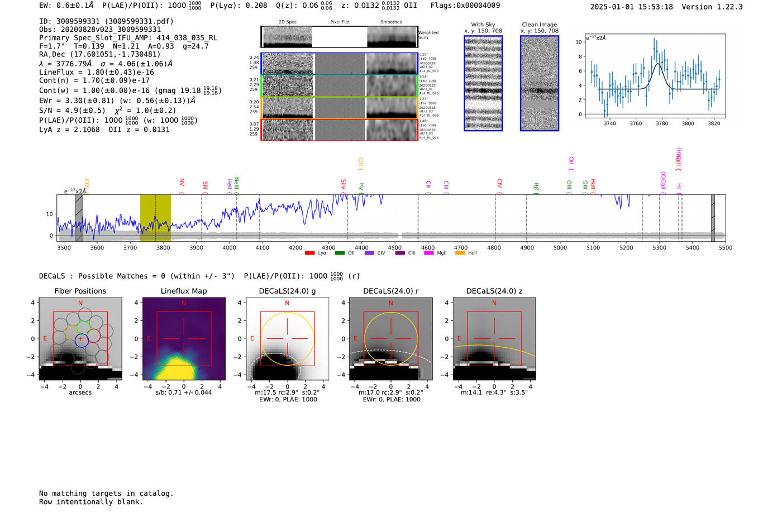Open the DECaLS r band cutout
The width and height of the screenshot is (782, 532).
tap(390, 339)
